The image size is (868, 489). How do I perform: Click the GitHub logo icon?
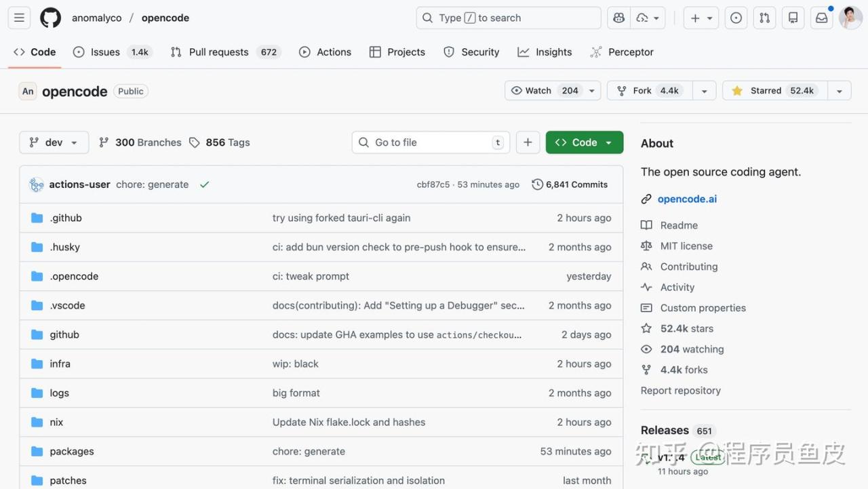(x=50, y=18)
